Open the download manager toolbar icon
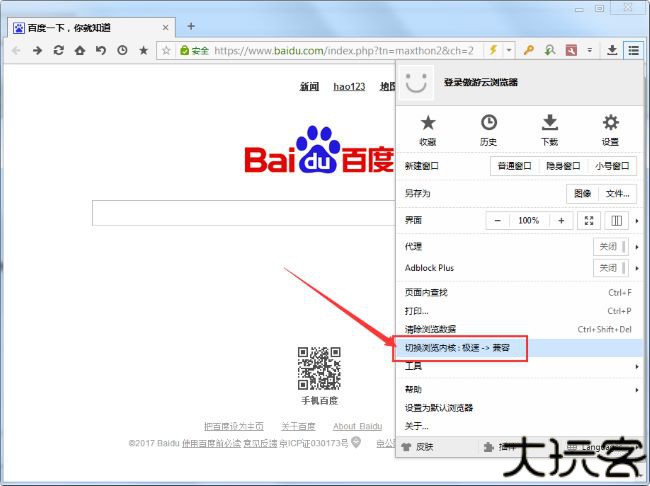The height and width of the screenshot is (486, 650). point(612,51)
